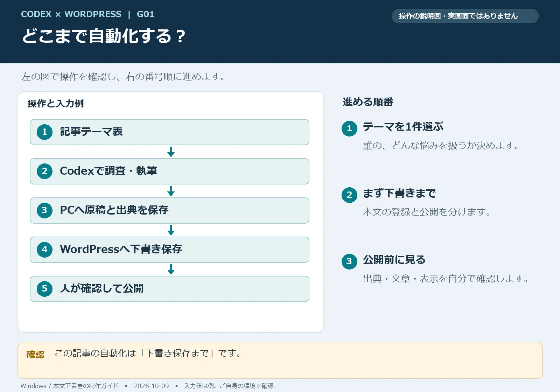Viewport: 560px width, 392px height.
Task: Click '誰の、どんな悩みを扱うか決めます。' text
Action: [441, 145]
